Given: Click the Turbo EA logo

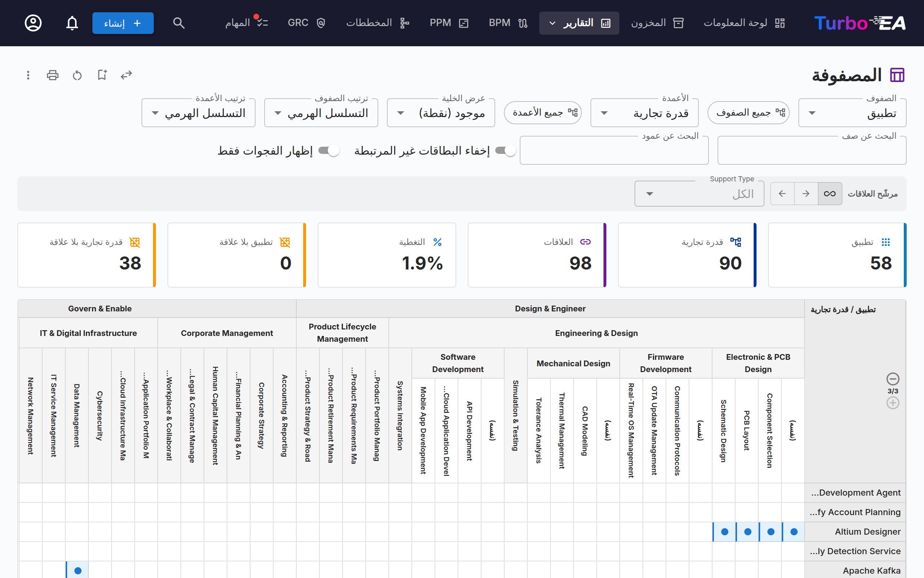Looking at the screenshot, I should tap(859, 23).
